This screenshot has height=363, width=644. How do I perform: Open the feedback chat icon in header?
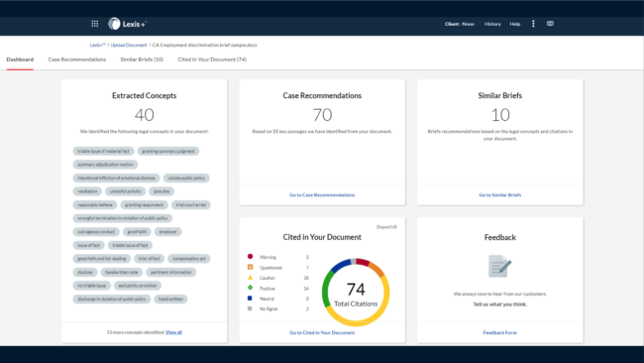click(550, 24)
